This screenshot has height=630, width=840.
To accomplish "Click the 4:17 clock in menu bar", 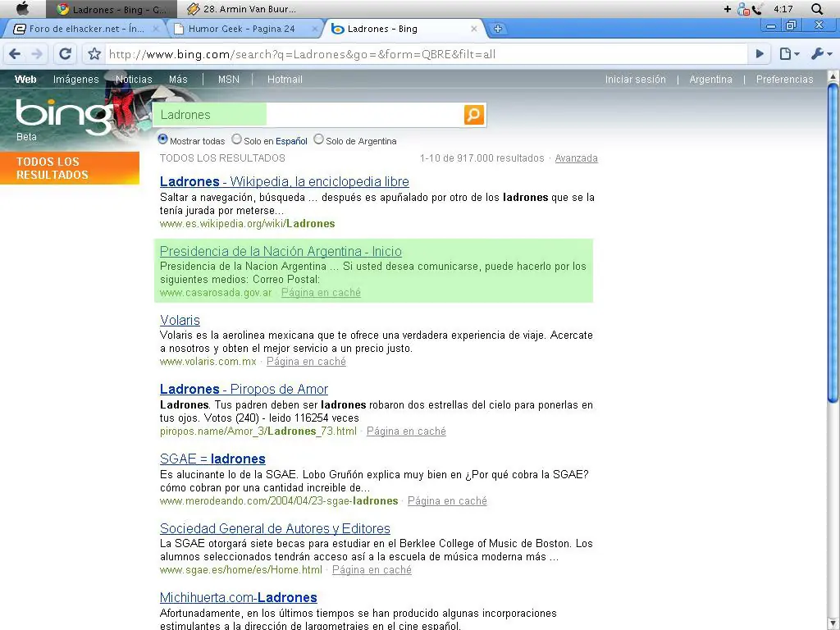I will pyautogui.click(x=783, y=9).
